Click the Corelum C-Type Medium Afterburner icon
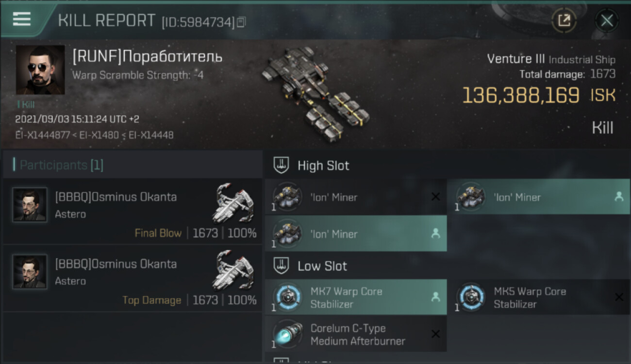 tap(287, 334)
